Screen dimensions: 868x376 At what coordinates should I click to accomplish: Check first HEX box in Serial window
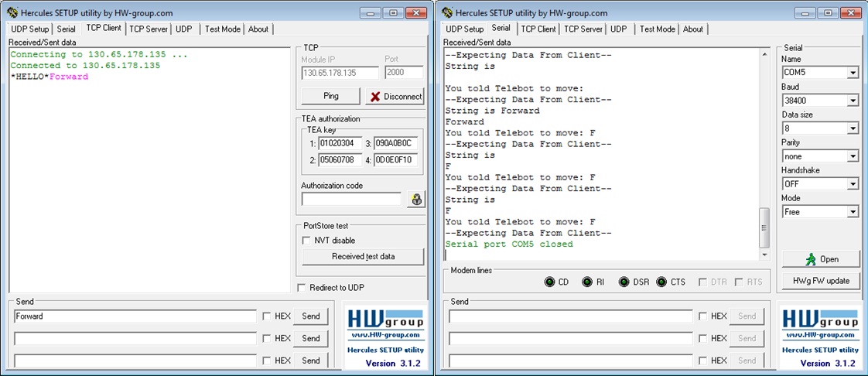click(702, 316)
